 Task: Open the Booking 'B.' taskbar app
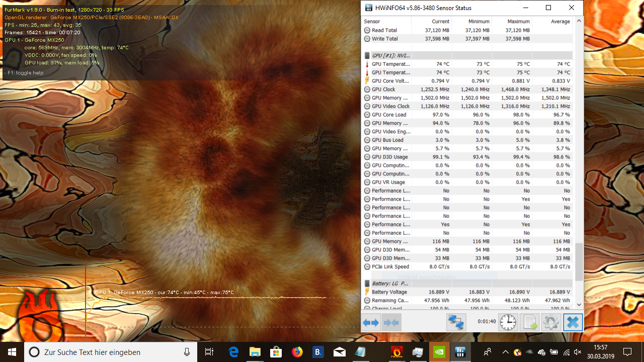click(x=318, y=352)
